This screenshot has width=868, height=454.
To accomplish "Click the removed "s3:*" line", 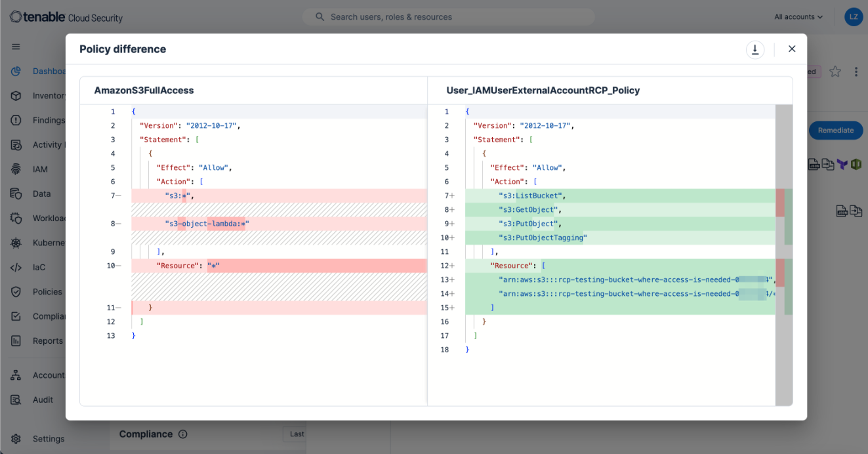I will 279,196.
